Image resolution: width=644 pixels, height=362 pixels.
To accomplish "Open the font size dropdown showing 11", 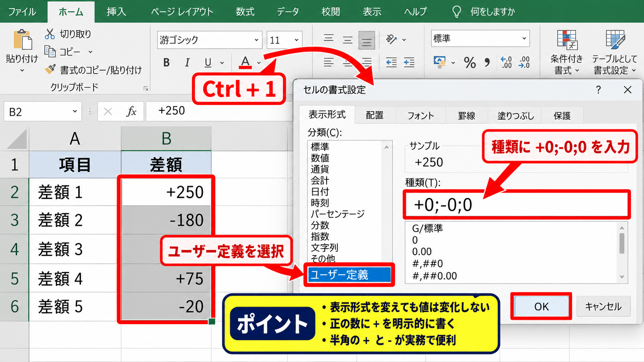I will point(297,40).
